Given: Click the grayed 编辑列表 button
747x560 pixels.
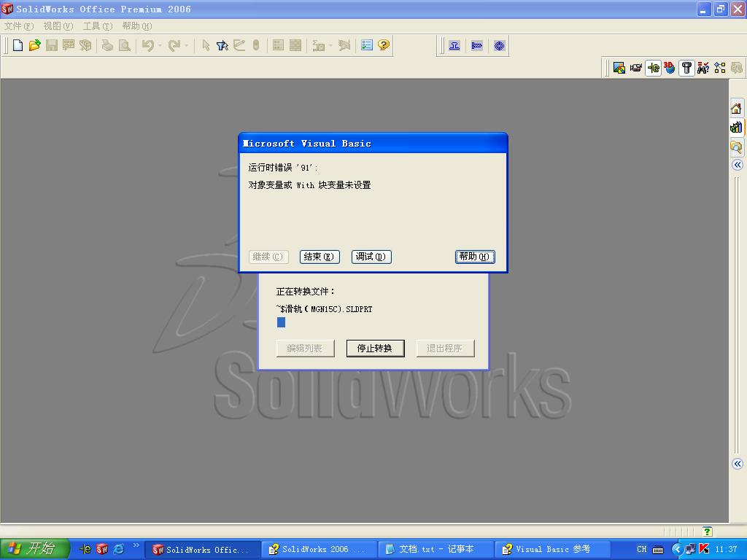Looking at the screenshot, I should point(306,348).
